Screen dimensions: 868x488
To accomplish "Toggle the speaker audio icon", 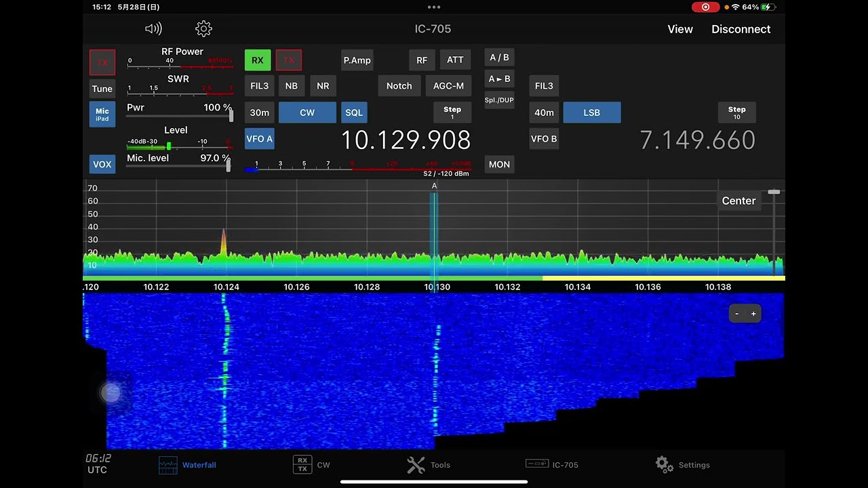I will (x=153, y=28).
